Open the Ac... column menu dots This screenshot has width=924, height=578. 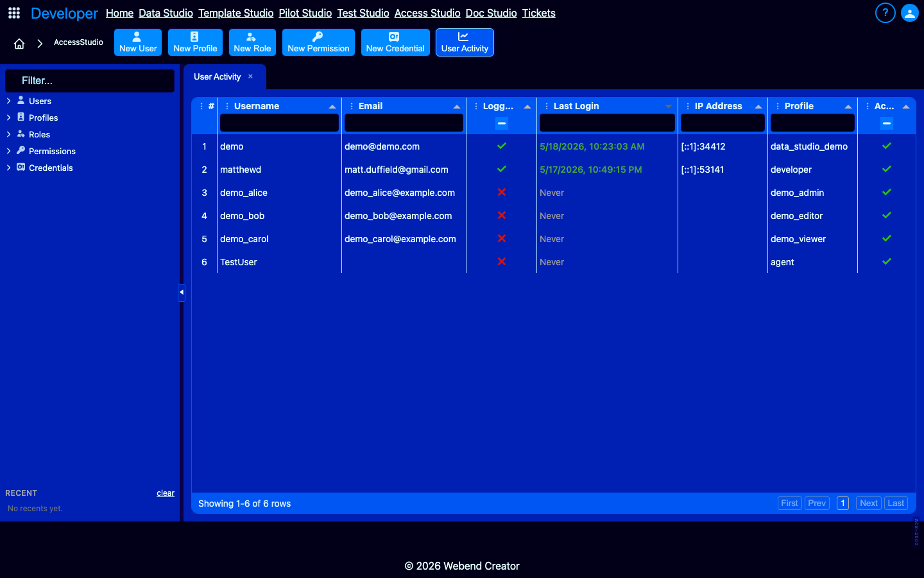point(868,106)
